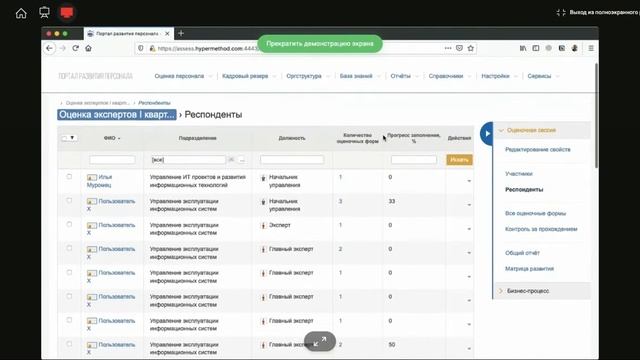Click the browser page vertical scrollbar
Viewport: 640px width, 360px height.
click(x=596, y=115)
